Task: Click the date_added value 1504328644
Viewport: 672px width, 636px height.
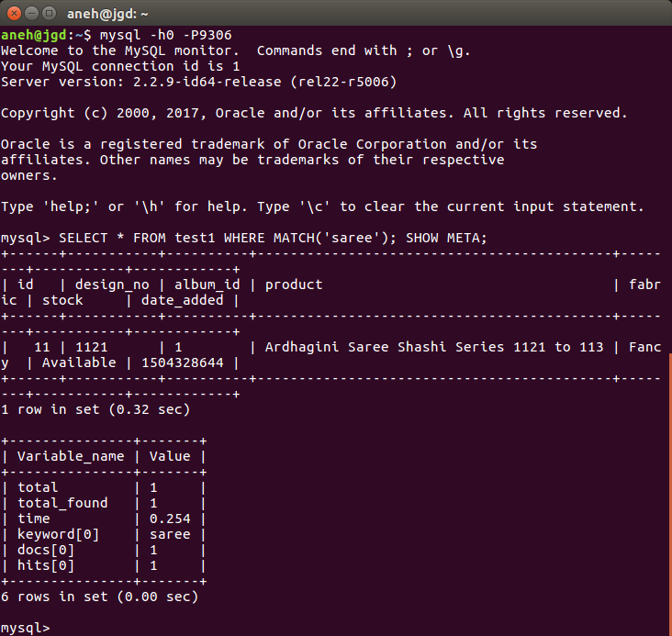Action: point(183,363)
